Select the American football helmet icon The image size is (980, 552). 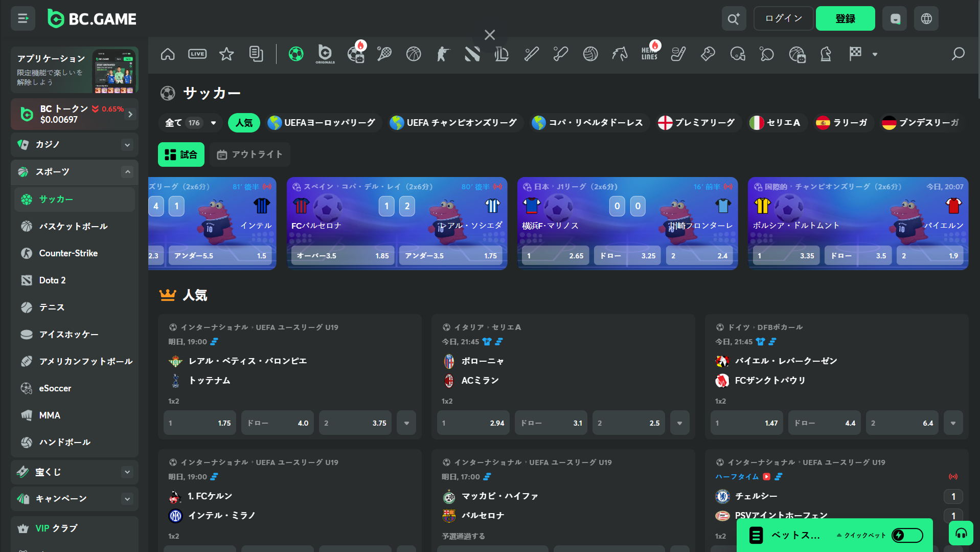(x=738, y=54)
